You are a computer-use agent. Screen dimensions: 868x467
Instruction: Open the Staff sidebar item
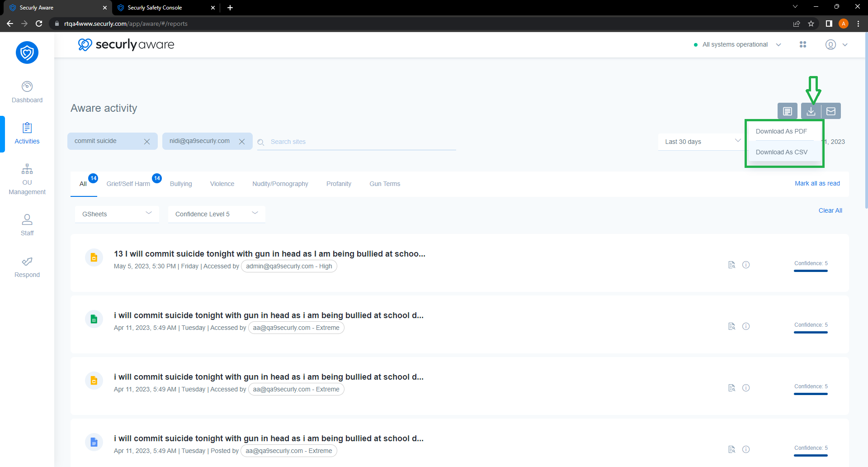[27, 225]
